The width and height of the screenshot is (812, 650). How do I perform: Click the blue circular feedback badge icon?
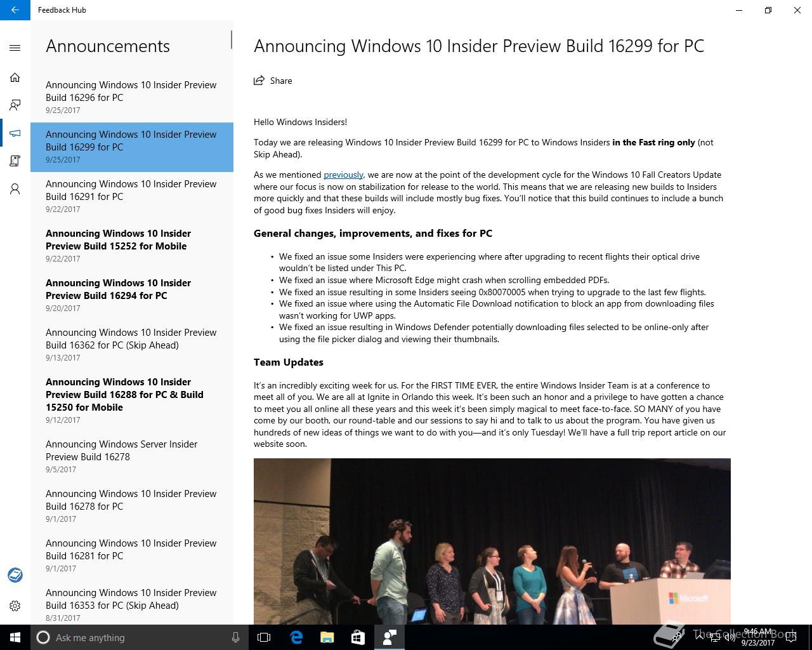[15, 575]
